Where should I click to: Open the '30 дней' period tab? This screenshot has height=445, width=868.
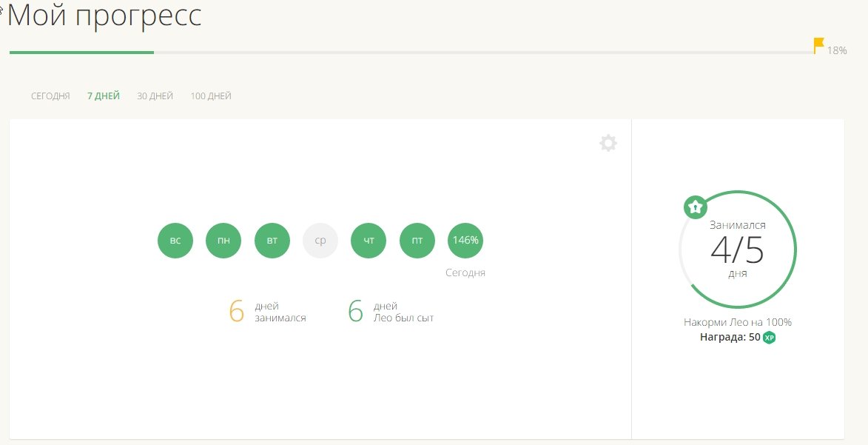pos(155,96)
